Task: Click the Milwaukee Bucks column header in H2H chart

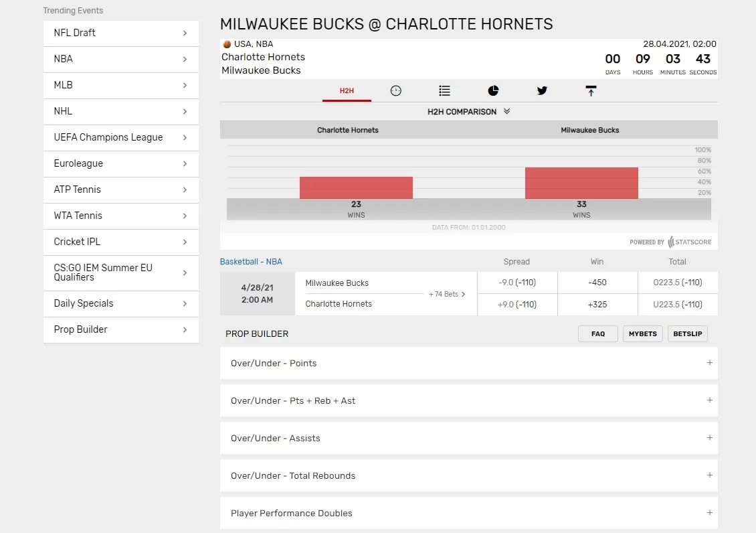Action: pos(589,130)
